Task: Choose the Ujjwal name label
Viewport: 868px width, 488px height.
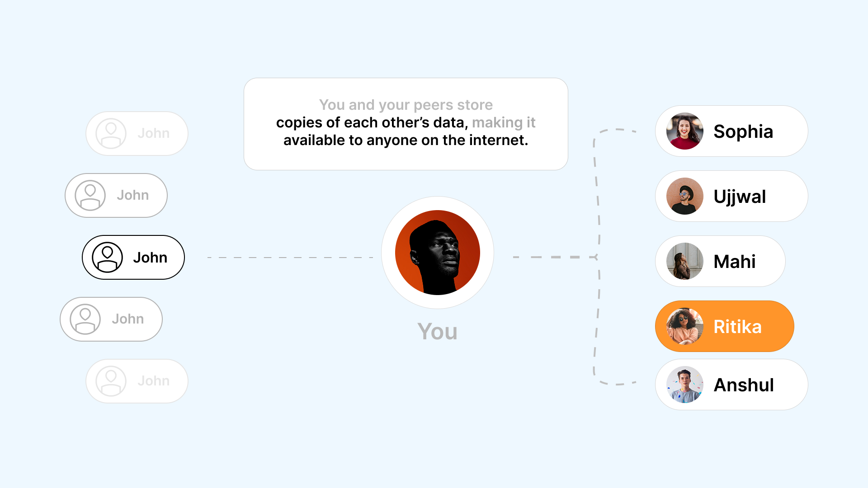Action: [740, 197]
